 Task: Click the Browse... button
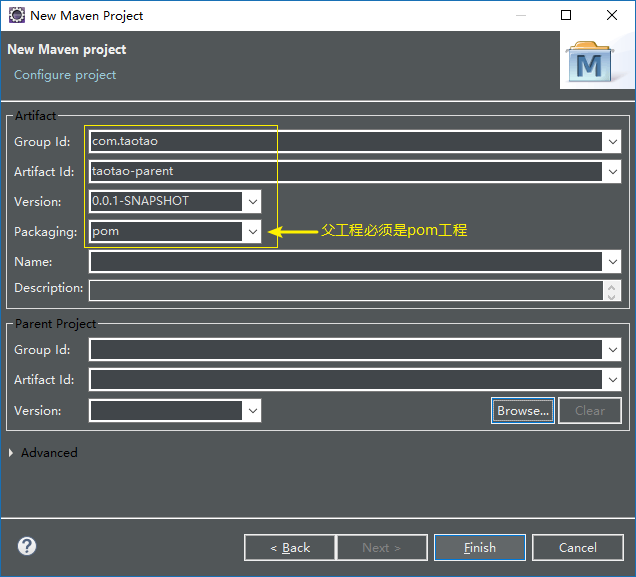coord(522,411)
